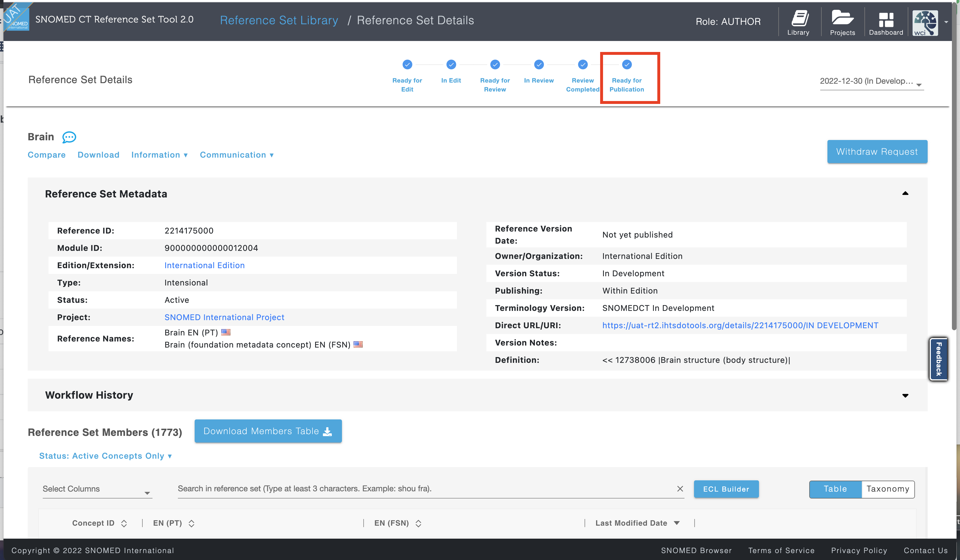The image size is (960, 560).
Task: Click US flag next to Brain EN (PT)
Action: pyautogui.click(x=226, y=332)
